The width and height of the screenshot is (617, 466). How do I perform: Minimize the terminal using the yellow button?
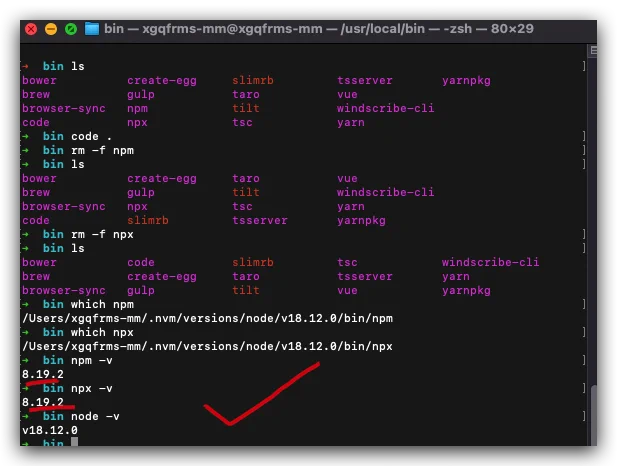(x=51, y=29)
